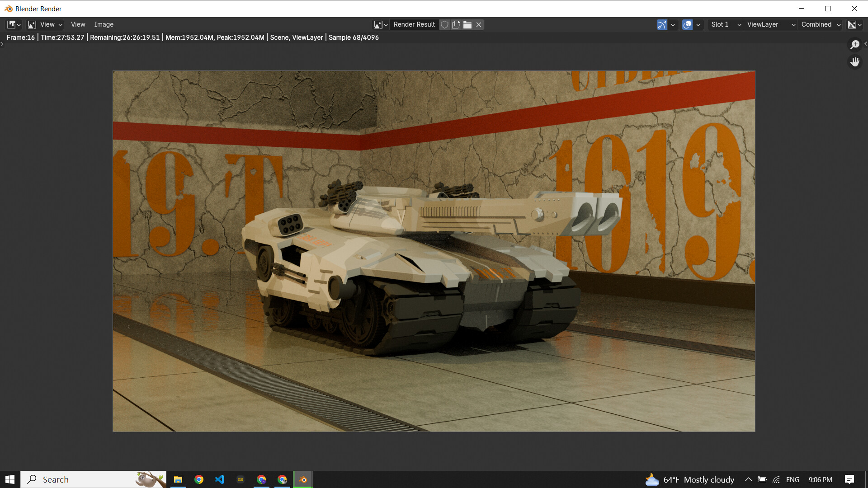Open the Blender icon on the taskbar
Screen dimensions: 868x488
302,479
